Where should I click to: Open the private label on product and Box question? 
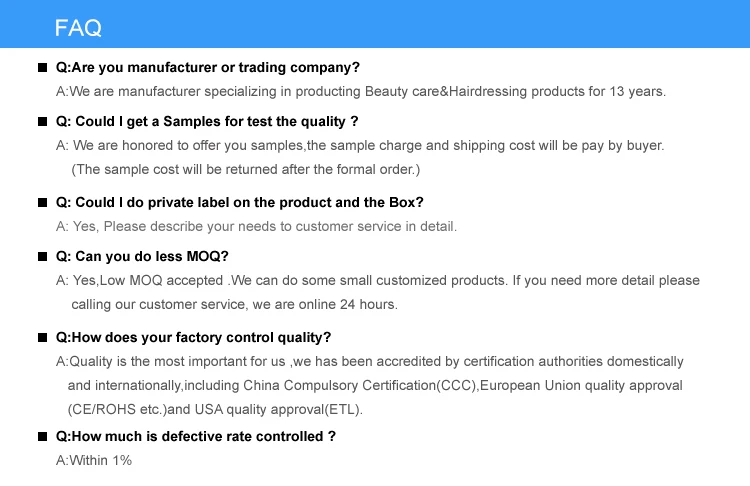click(239, 202)
